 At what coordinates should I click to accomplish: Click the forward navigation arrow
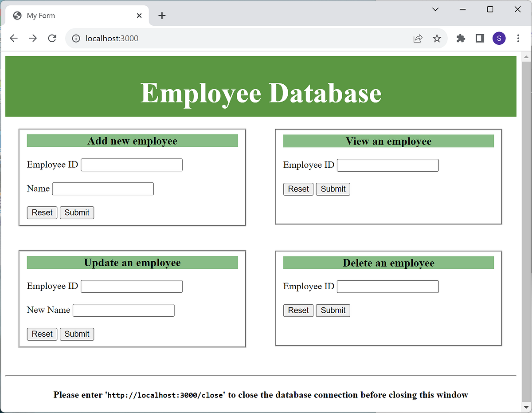[33, 38]
